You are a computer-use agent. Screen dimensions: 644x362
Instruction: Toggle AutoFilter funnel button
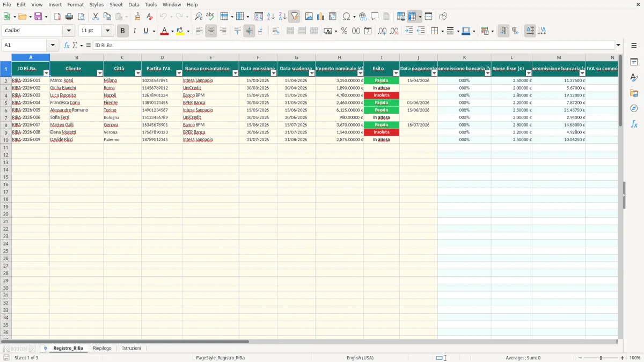point(294,17)
